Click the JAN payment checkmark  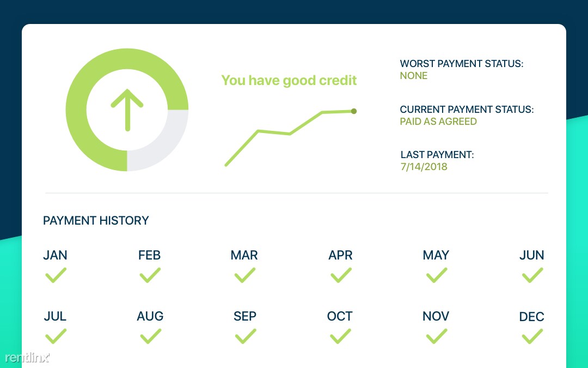coord(56,275)
